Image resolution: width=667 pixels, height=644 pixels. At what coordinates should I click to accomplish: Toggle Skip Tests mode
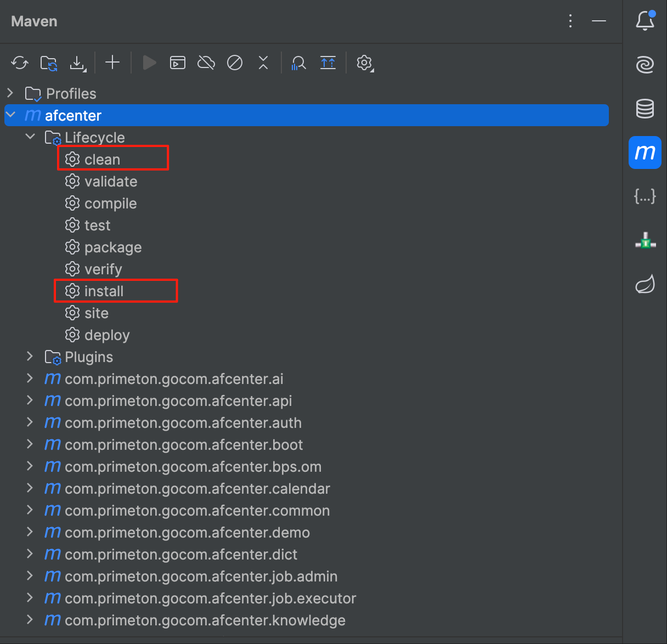(235, 63)
